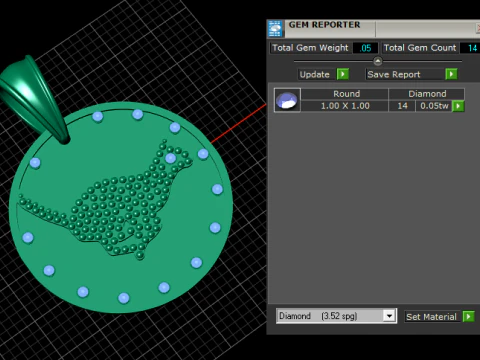Click the Total Gem Weight label
This screenshot has height=360, width=480.
tap(310, 48)
